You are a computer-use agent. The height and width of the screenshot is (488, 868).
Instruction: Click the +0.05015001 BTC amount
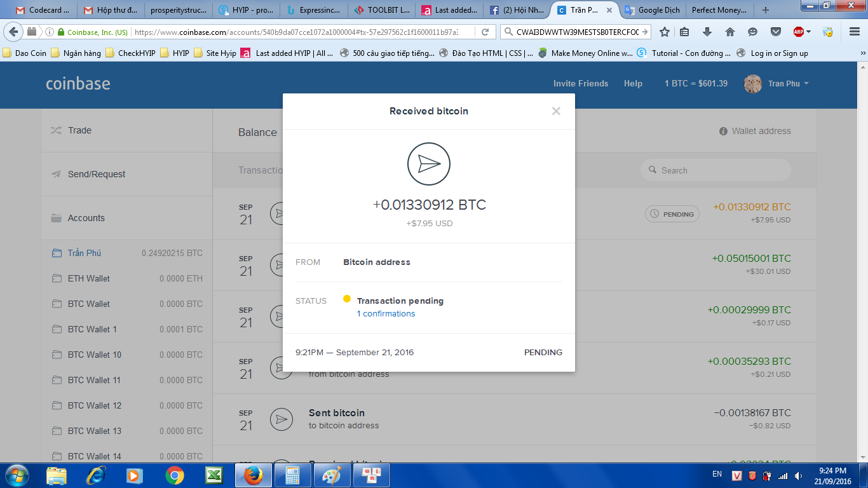point(752,259)
